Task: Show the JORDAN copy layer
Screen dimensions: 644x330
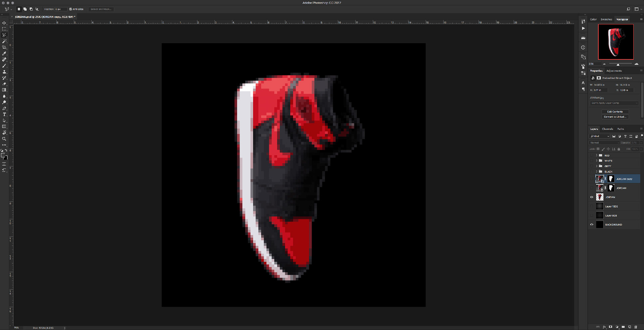Action: pos(592,179)
